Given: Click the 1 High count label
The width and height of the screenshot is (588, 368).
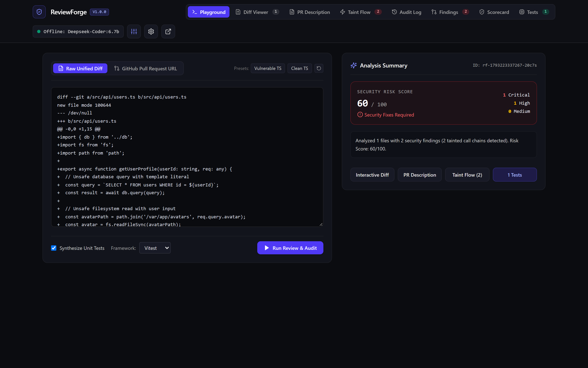Looking at the screenshot, I should pyautogui.click(x=522, y=103).
